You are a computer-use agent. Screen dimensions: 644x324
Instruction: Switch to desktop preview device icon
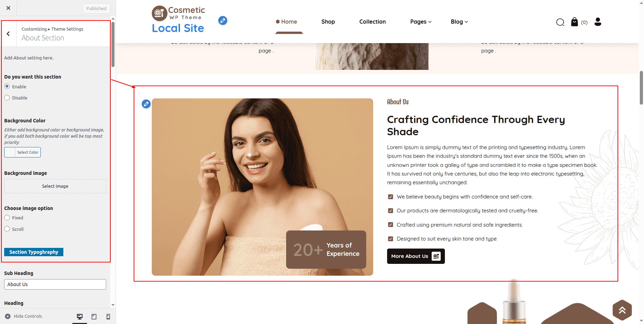coord(80,316)
